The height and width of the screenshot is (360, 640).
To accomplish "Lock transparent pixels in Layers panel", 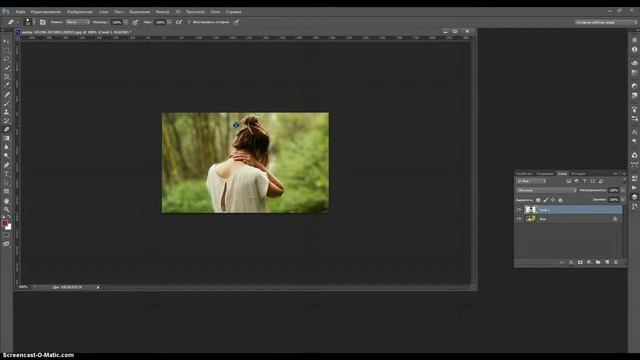I will tap(538, 200).
